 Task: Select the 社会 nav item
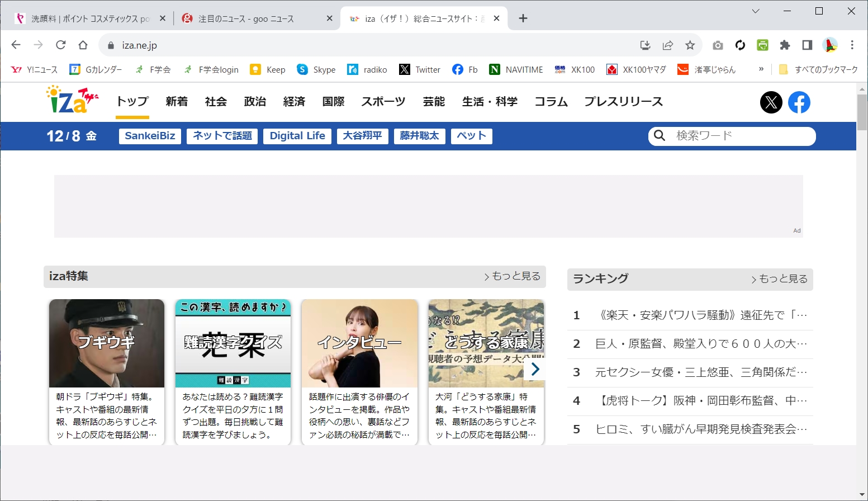tap(216, 101)
